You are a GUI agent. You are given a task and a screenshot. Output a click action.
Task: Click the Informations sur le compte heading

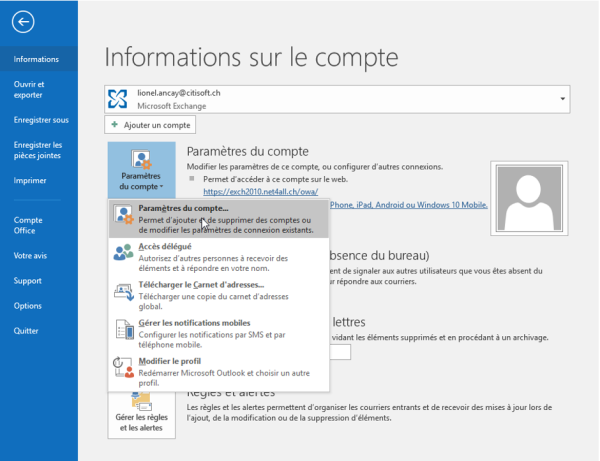(x=251, y=57)
